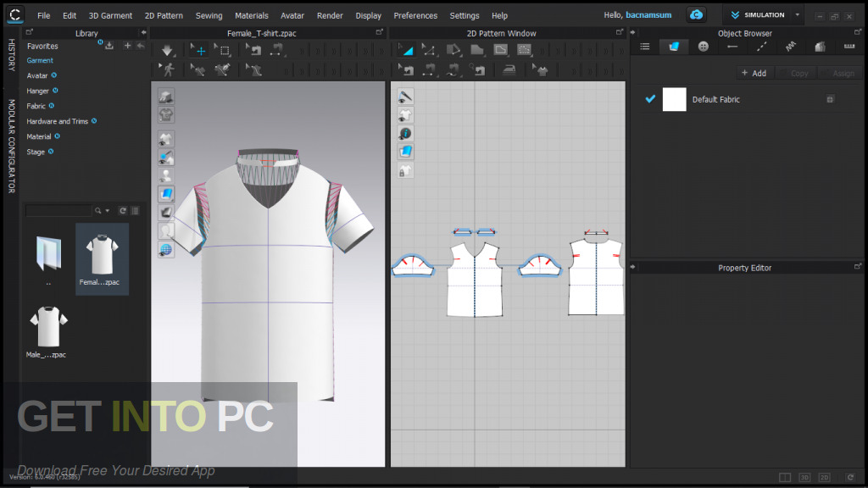Click the Add fabric button
868x488 pixels.
[754, 73]
